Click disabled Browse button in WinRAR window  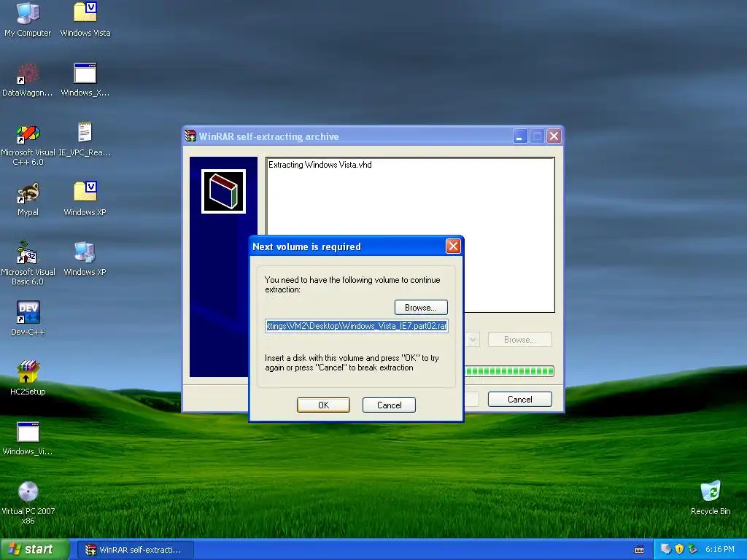[519, 340]
